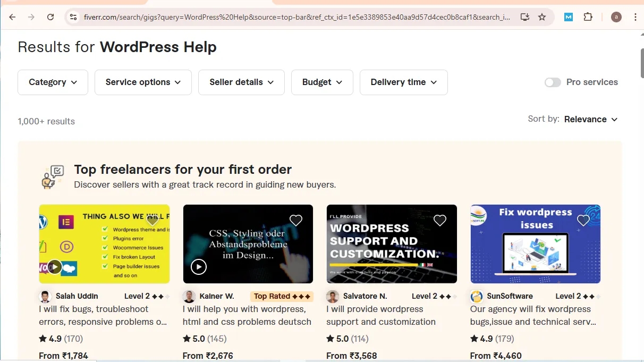
Task: Open Salvatore N. seller name link
Action: (x=365, y=296)
